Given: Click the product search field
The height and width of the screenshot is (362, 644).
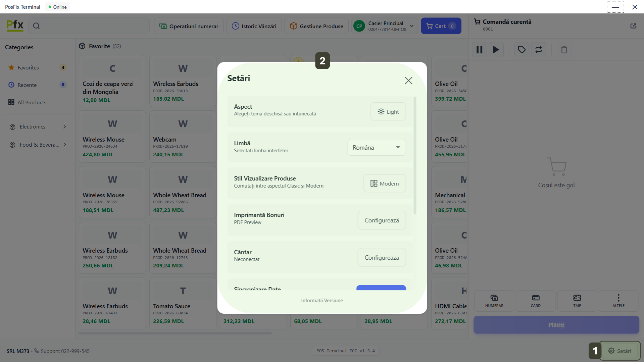Looking at the screenshot, I should [x=89, y=26].
